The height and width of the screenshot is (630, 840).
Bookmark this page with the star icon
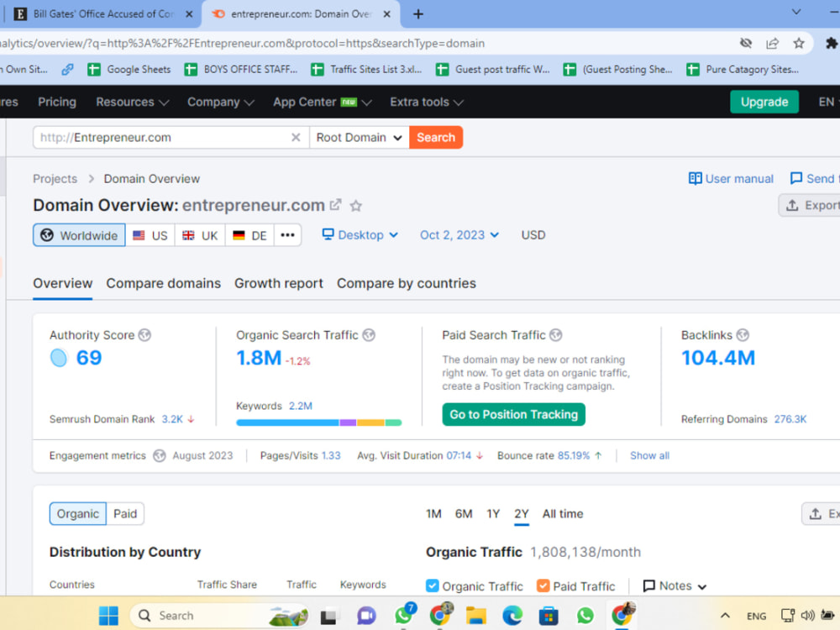click(x=799, y=44)
